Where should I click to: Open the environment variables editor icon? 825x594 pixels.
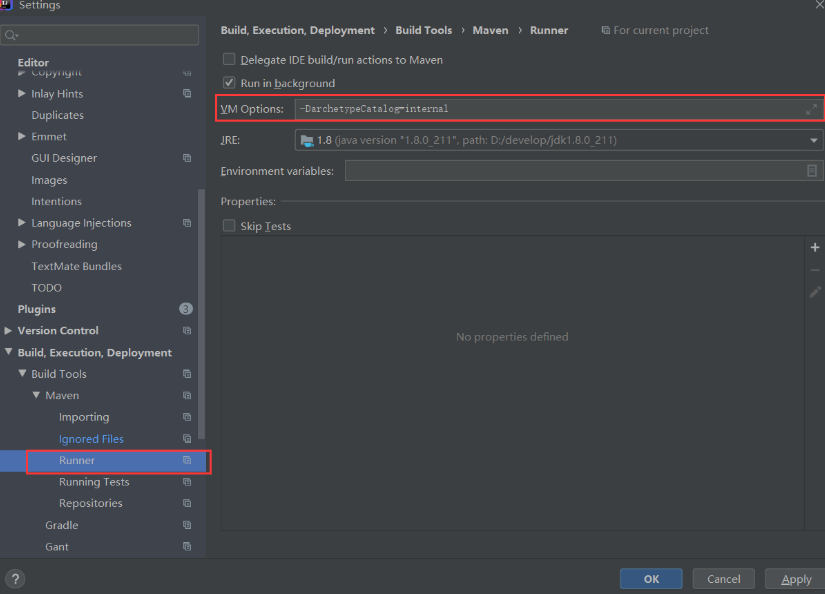pos(812,170)
